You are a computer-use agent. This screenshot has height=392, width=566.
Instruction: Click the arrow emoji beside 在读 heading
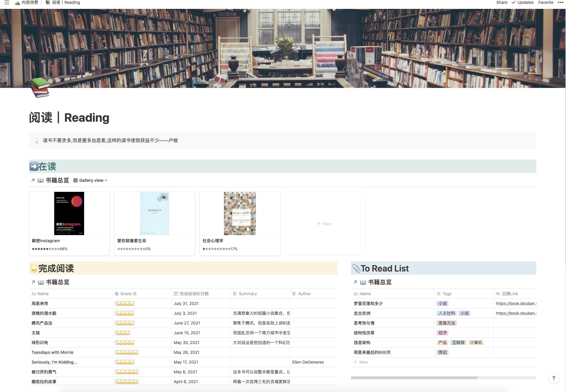pyautogui.click(x=34, y=166)
